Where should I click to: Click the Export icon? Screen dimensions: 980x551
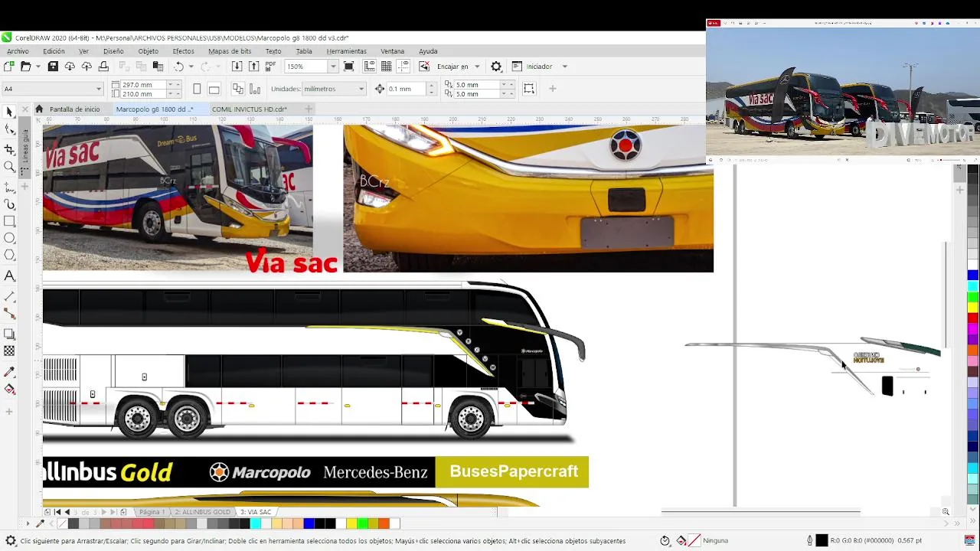pyautogui.click(x=253, y=67)
